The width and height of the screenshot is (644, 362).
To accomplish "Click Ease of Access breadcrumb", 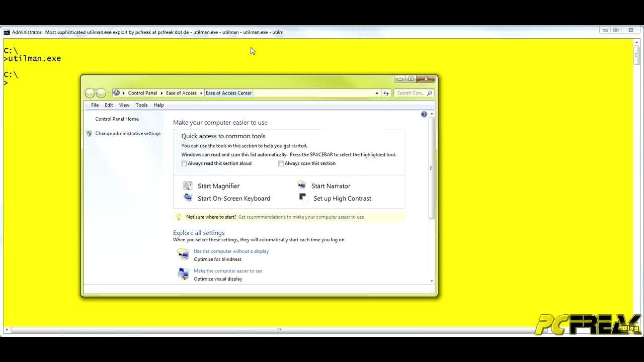I will (181, 93).
